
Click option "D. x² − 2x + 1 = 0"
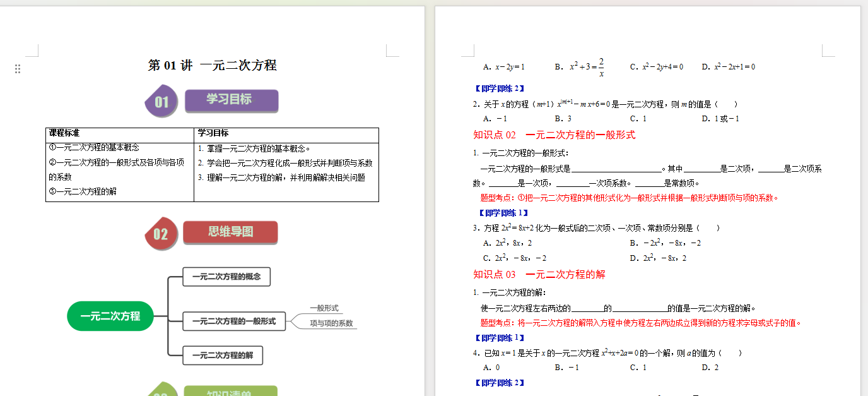pyautogui.click(x=729, y=67)
